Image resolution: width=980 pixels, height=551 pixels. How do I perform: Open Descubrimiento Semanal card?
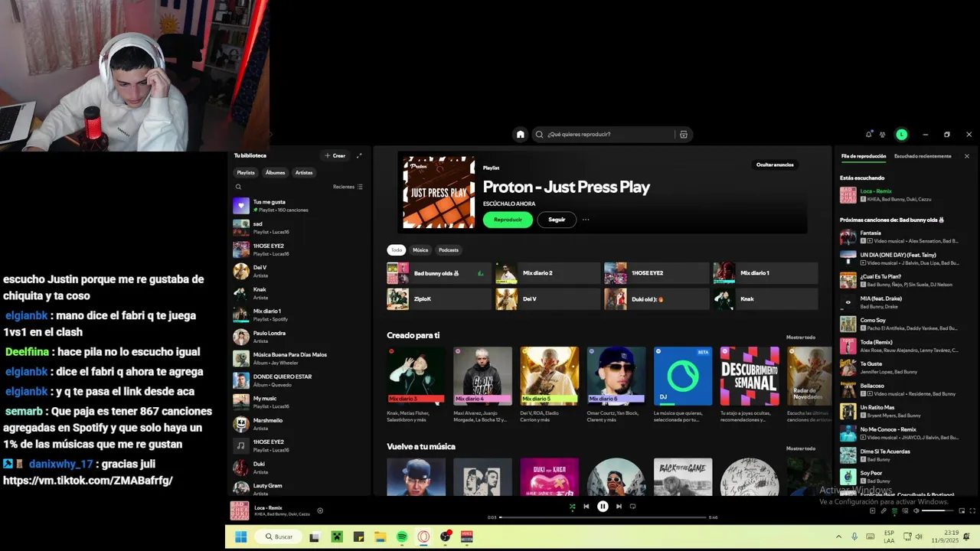pos(750,385)
